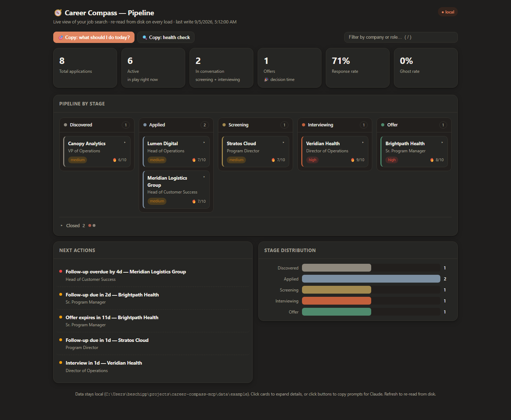Viewport: 511px width, 420px height.
Task: Focus the filter by company or role field
Action: pyautogui.click(x=401, y=37)
